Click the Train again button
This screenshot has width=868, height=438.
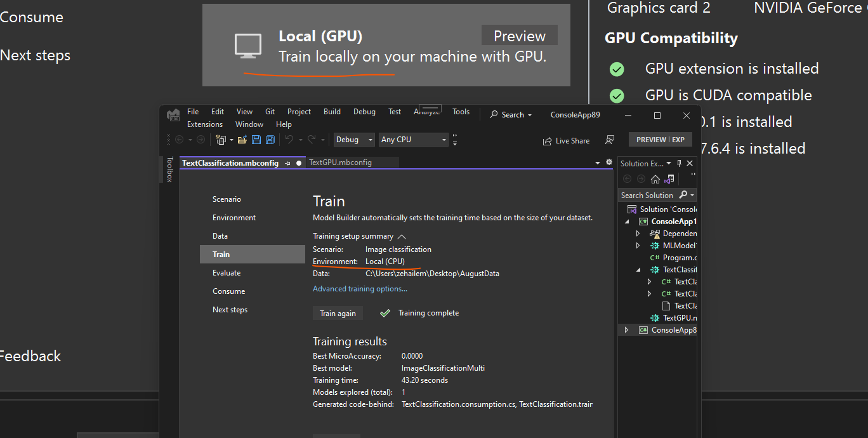pyautogui.click(x=338, y=313)
